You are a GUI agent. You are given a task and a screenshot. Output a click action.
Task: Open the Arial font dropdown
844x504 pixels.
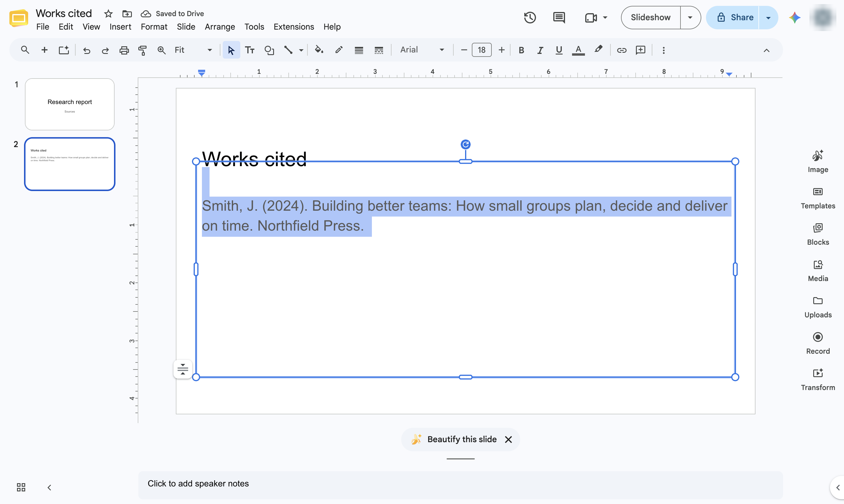(422, 50)
